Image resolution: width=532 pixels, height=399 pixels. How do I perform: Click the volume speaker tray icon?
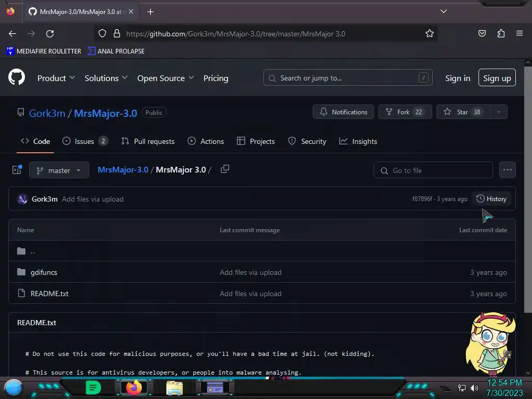point(474,388)
